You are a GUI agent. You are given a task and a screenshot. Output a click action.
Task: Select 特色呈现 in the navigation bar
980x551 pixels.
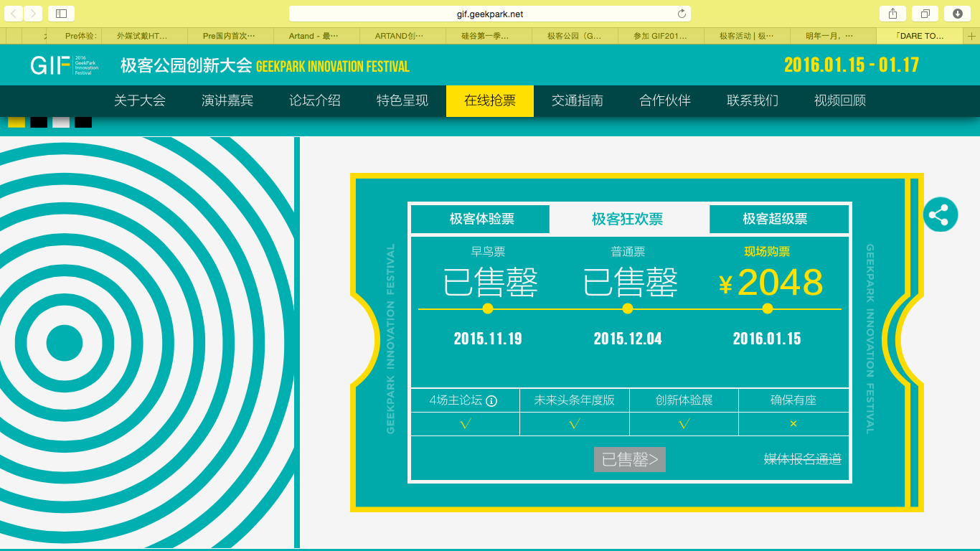coord(402,100)
